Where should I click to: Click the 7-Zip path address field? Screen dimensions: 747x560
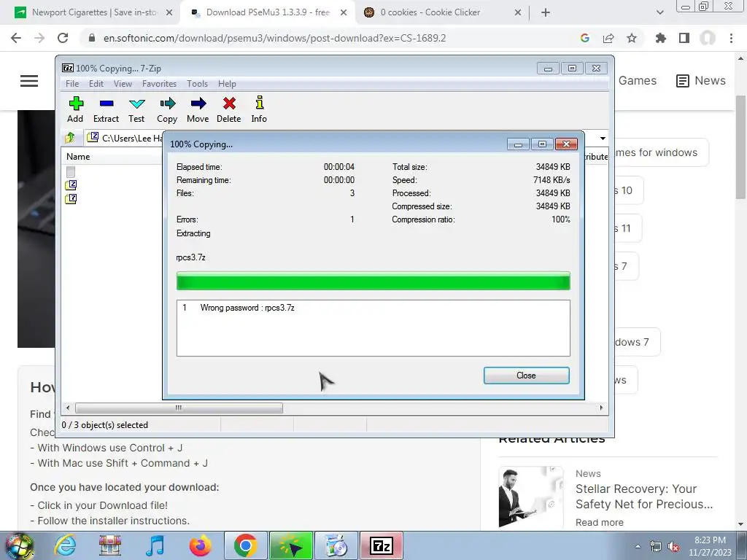(x=125, y=138)
